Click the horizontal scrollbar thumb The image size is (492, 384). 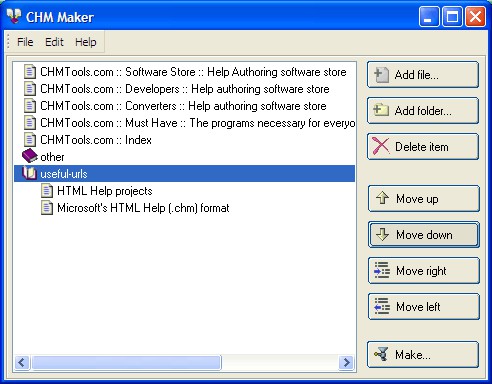pyautogui.click(x=126, y=362)
